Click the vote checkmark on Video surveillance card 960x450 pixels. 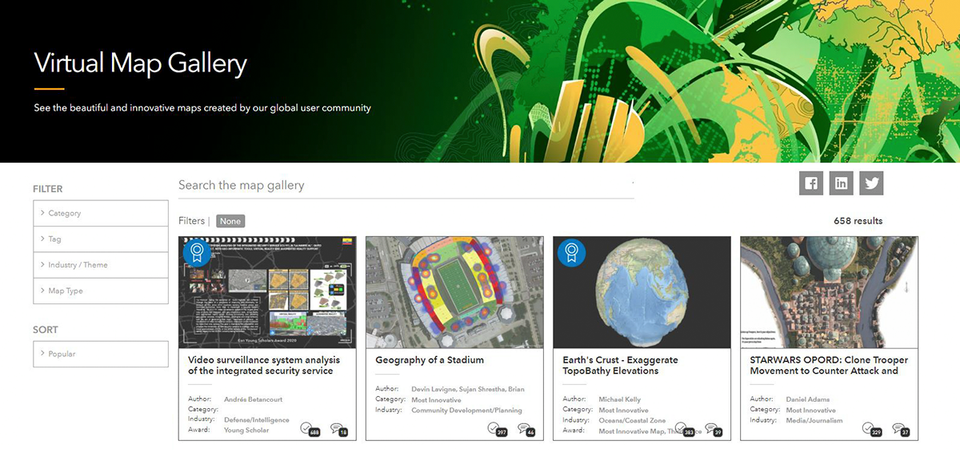[x=306, y=427]
